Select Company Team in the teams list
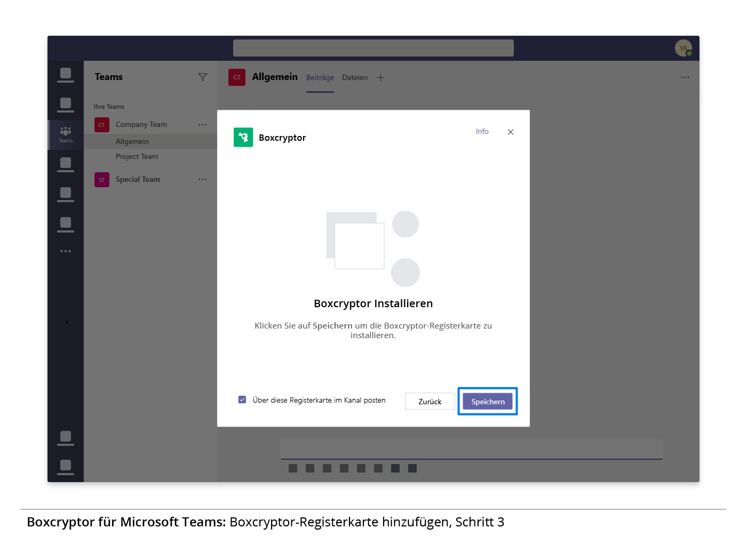 (x=141, y=124)
